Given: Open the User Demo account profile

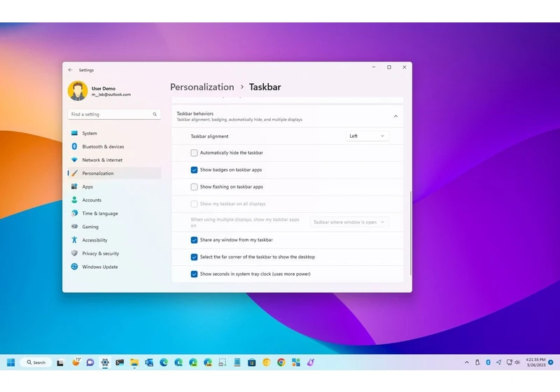Looking at the screenshot, I should [99, 91].
